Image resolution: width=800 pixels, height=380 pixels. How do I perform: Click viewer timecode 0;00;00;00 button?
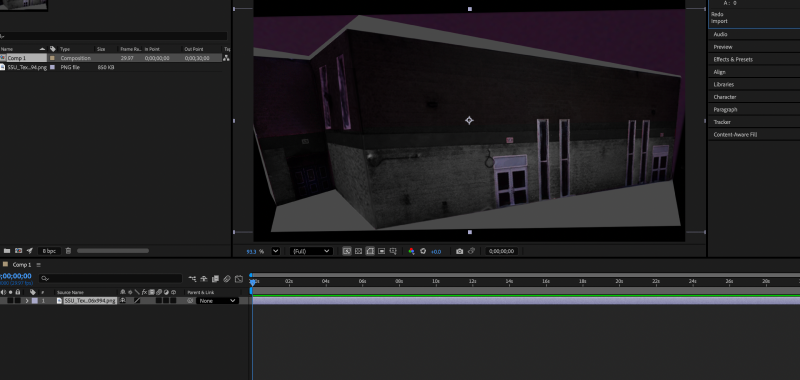coord(502,251)
